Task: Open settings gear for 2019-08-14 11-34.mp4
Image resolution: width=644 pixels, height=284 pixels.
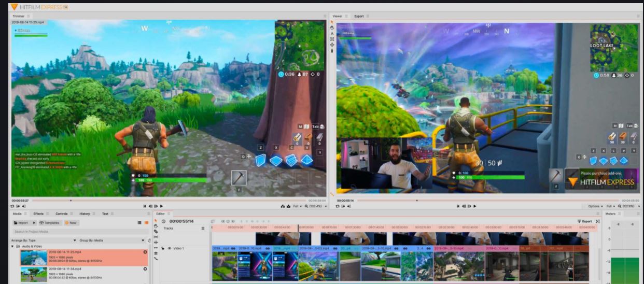Action: pos(145,269)
